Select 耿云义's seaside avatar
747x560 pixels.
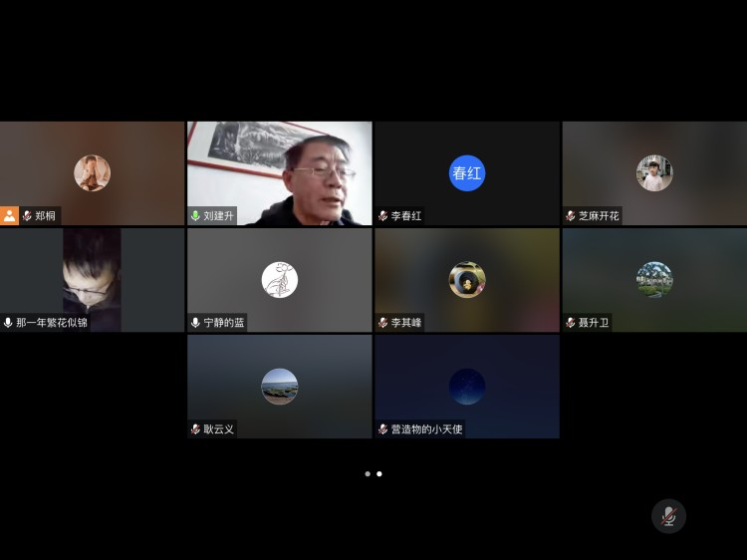[280, 387]
